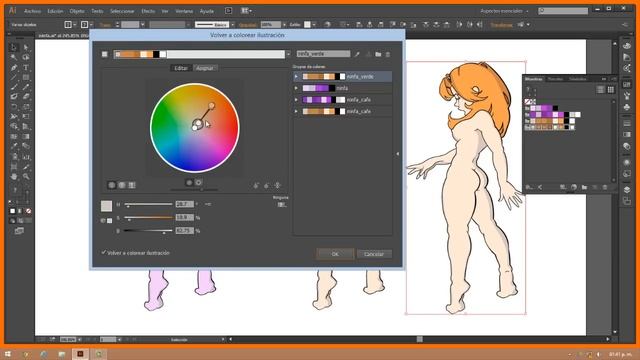Click the add color tool icon
Screen dimensions: 640x360
coord(256,185)
